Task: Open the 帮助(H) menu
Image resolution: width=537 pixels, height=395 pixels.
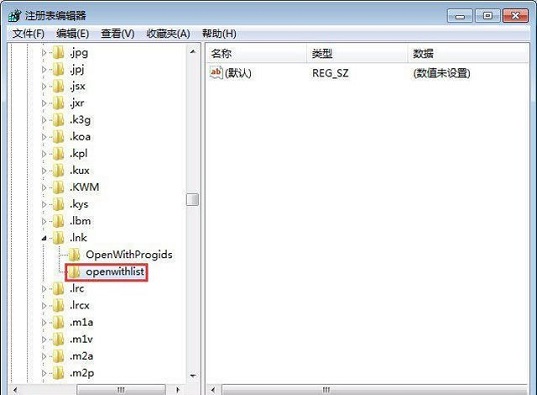Action: tap(219, 34)
